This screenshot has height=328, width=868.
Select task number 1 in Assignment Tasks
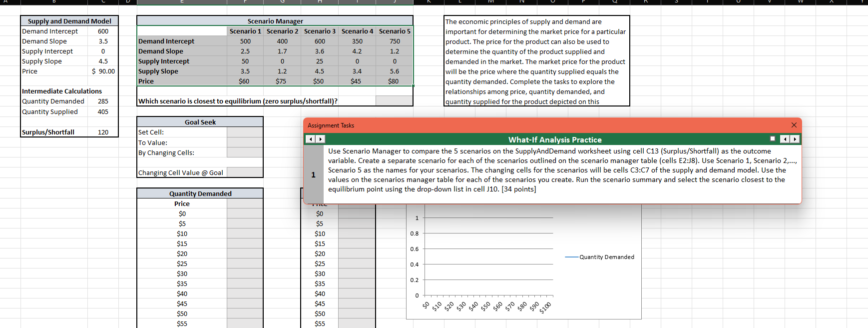(x=313, y=174)
